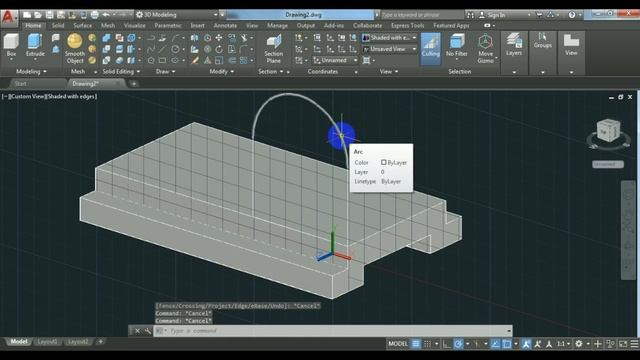Click the Array tool in Modify panel

tap(244, 60)
